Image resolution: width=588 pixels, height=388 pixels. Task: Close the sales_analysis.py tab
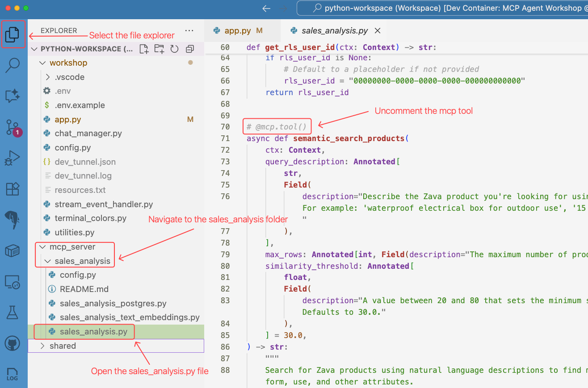[x=378, y=31]
